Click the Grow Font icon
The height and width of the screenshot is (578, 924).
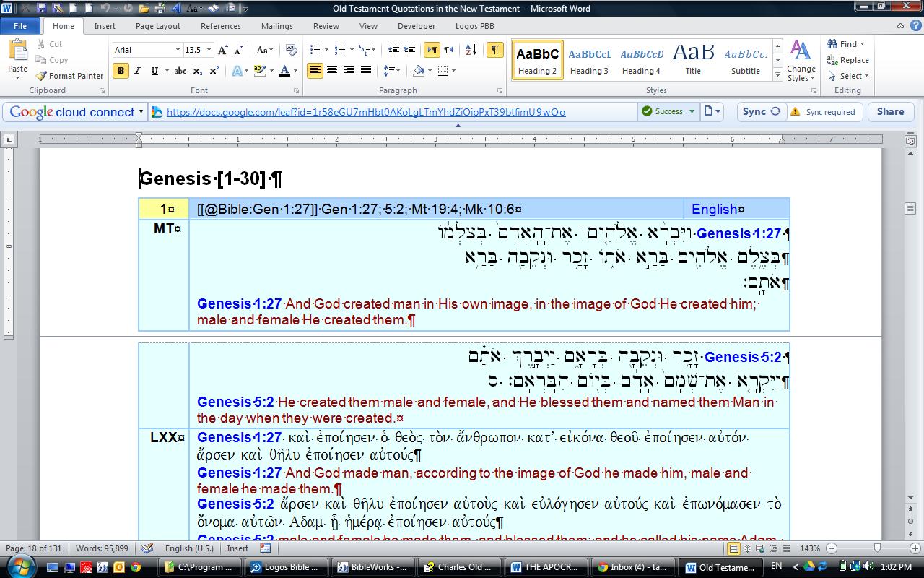pyautogui.click(x=223, y=50)
